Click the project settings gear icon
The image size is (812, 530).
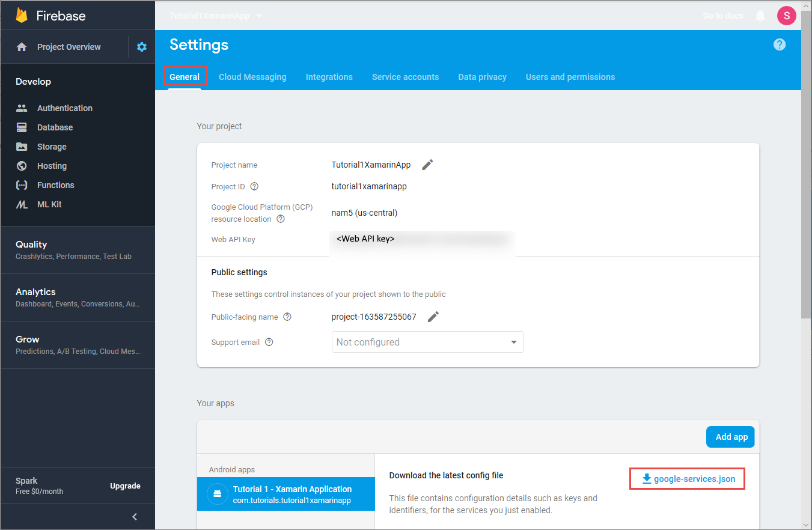click(x=141, y=46)
